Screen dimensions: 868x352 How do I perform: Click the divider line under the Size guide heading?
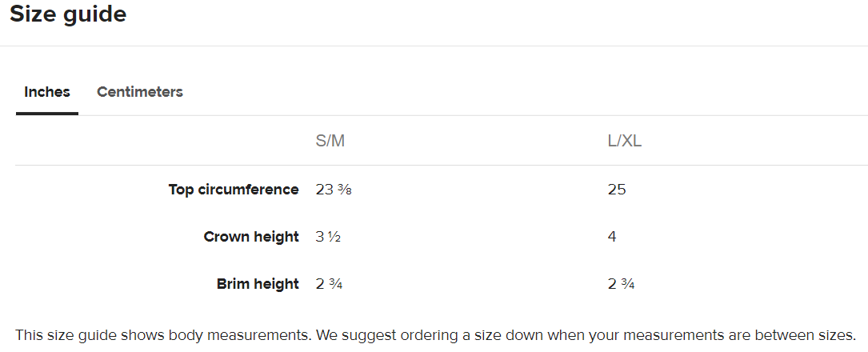(x=434, y=46)
